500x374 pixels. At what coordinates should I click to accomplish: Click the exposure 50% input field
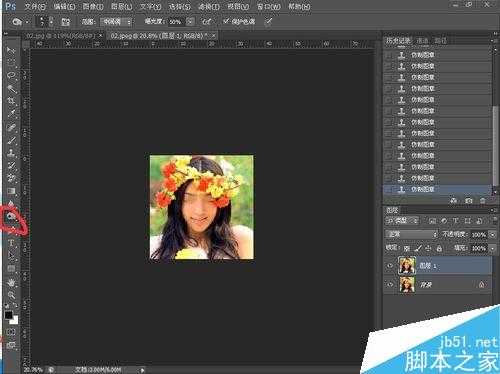pos(176,22)
